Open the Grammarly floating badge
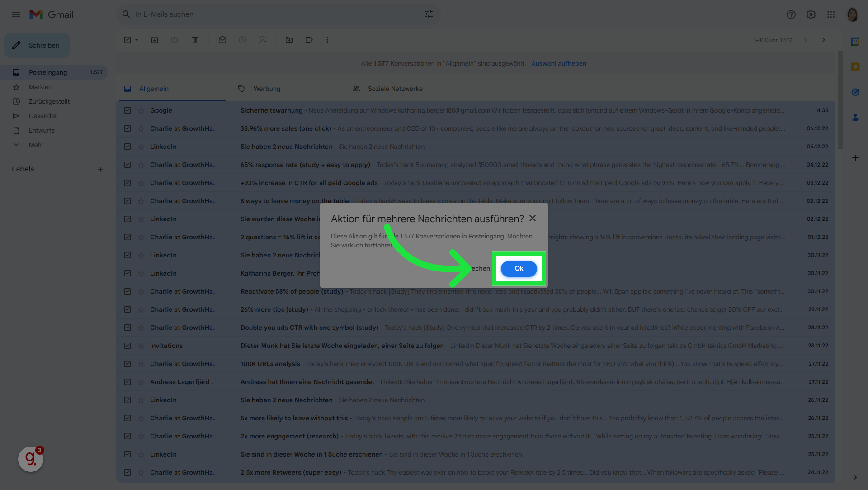The image size is (868, 490). (31, 459)
